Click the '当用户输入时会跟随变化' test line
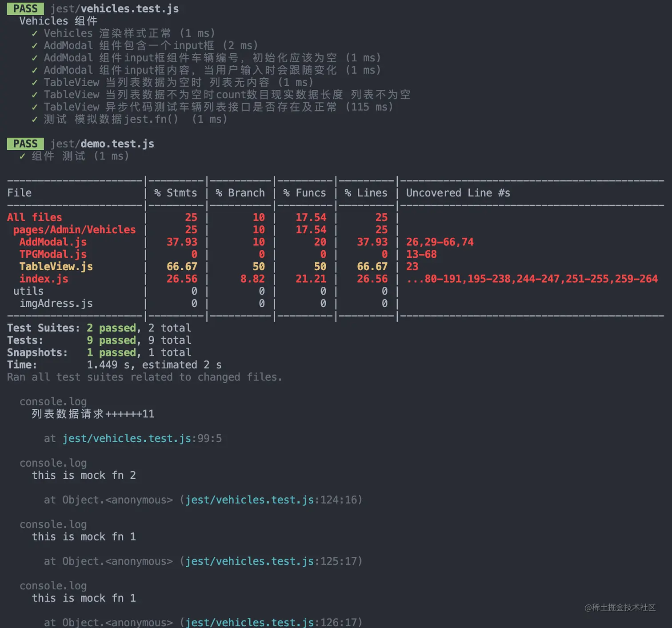The width and height of the screenshot is (672, 628). coord(206,70)
